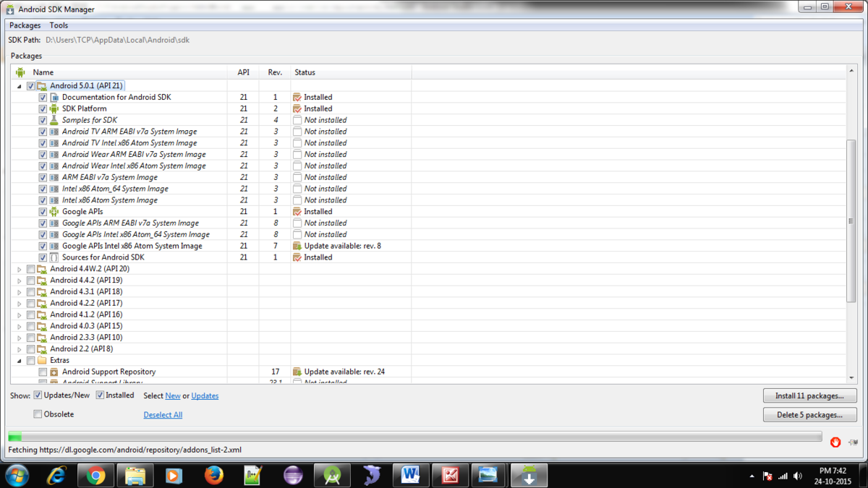
Task: Click the Android Support Repository package icon
Action: (x=54, y=372)
